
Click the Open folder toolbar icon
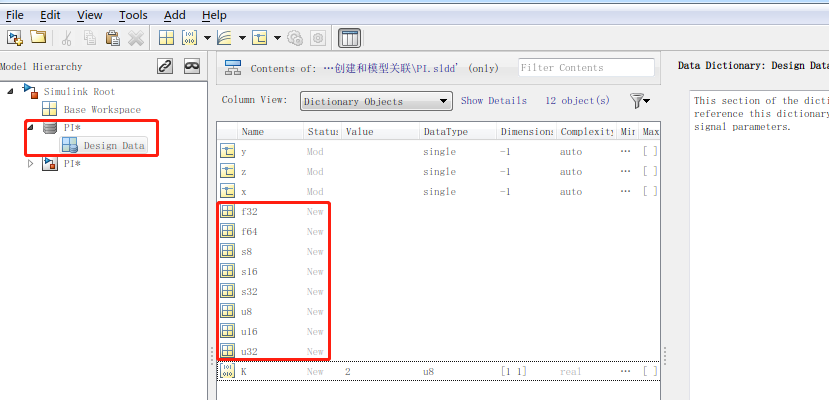click(x=38, y=38)
